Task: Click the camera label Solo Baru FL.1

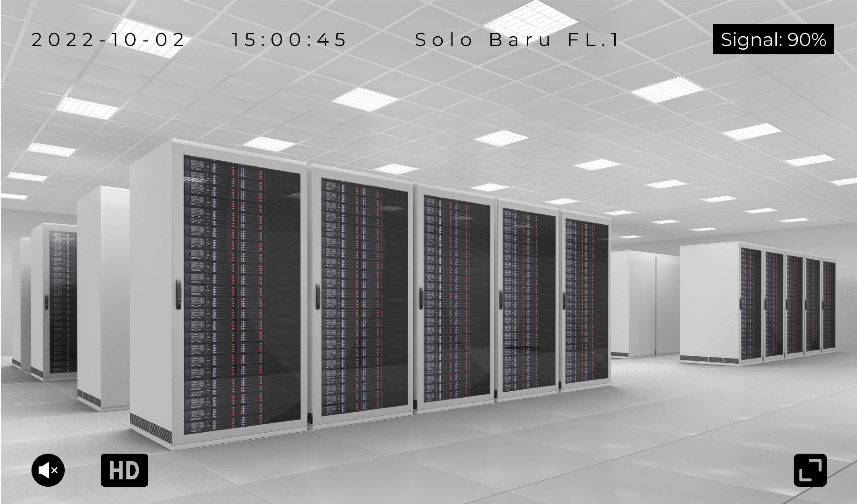Action: coord(517,40)
